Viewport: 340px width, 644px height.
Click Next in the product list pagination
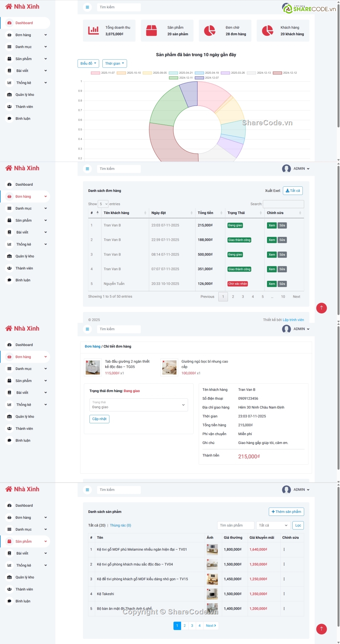(x=211, y=626)
